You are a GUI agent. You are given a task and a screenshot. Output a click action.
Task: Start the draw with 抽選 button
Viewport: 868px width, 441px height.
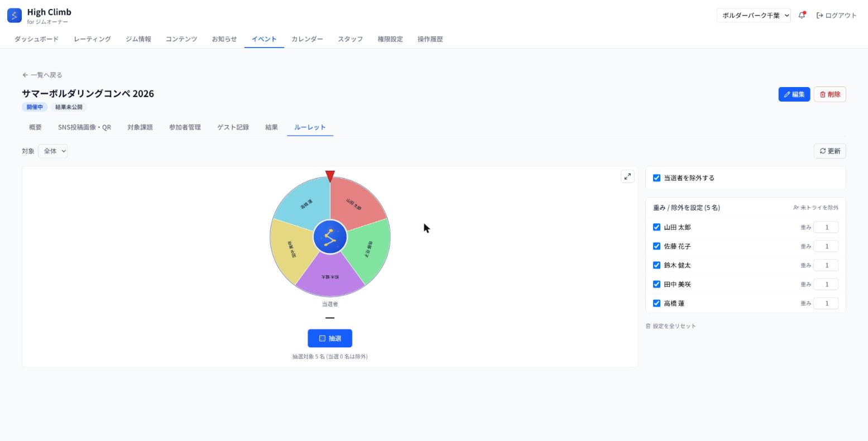pyautogui.click(x=330, y=338)
